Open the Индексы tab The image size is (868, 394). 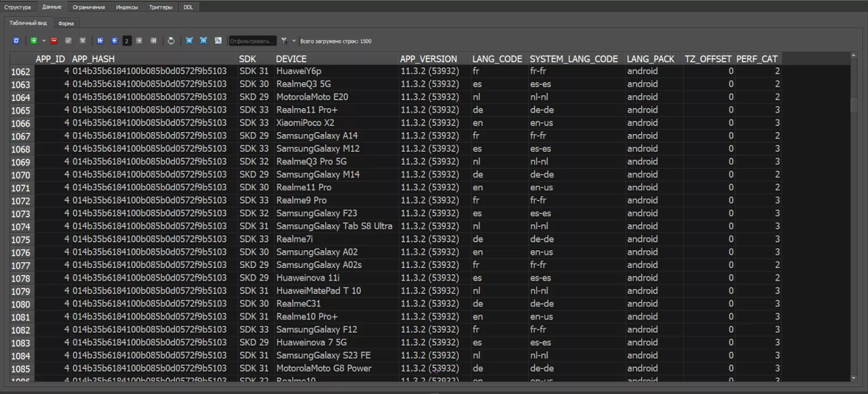(127, 7)
